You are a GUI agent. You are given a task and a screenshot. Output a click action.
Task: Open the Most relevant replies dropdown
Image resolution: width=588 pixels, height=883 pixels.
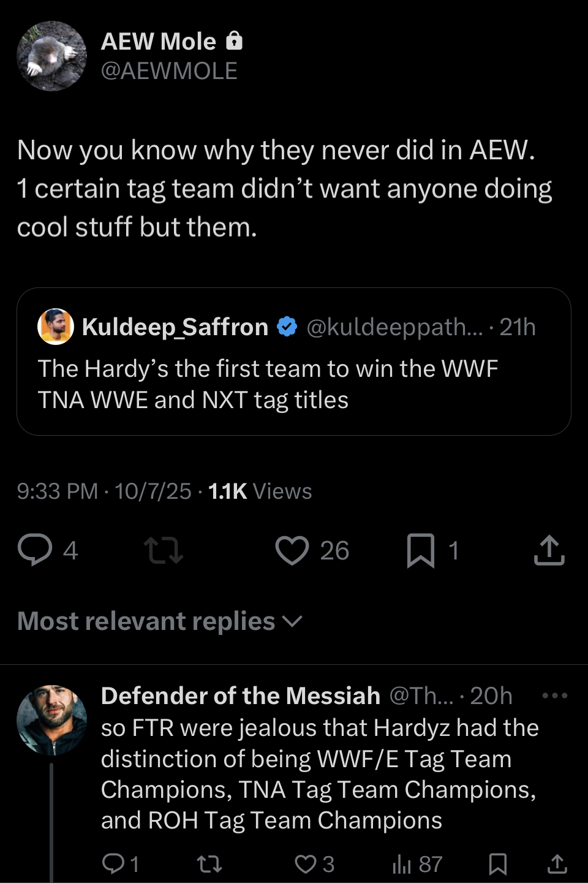pyautogui.click(x=160, y=621)
